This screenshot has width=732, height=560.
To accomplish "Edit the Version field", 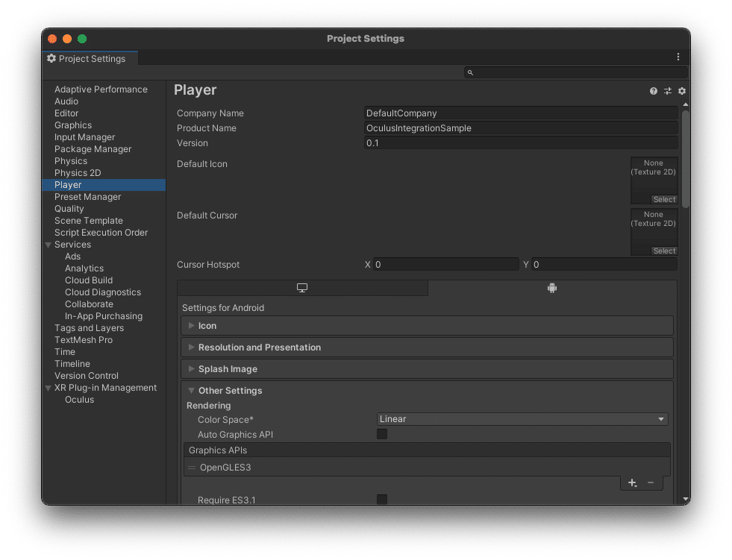I will pos(521,143).
